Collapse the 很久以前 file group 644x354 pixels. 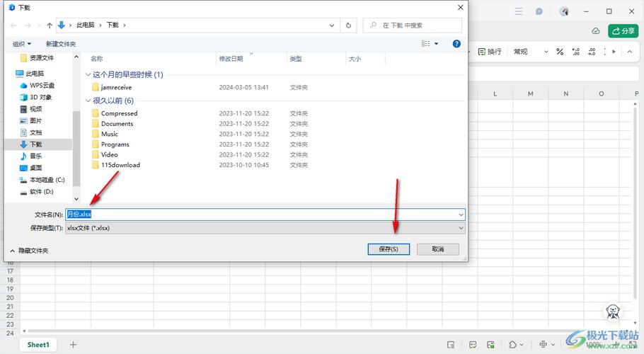point(88,101)
